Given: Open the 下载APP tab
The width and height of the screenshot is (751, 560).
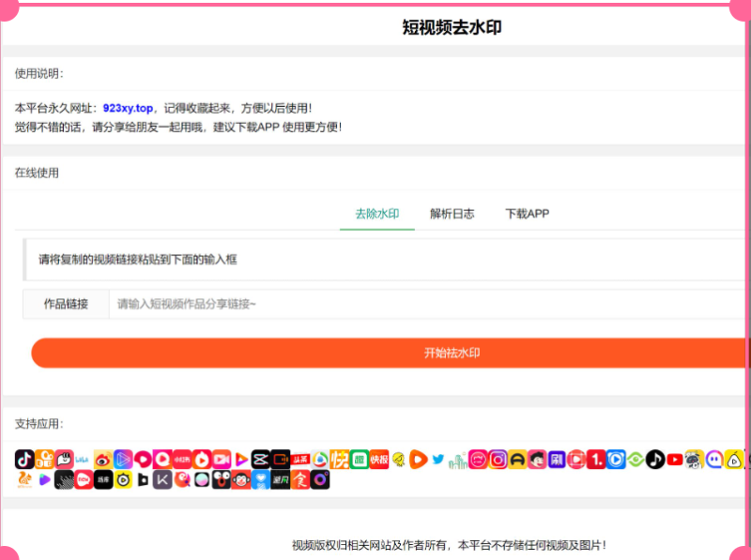Looking at the screenshot, I should pos(527,214).
